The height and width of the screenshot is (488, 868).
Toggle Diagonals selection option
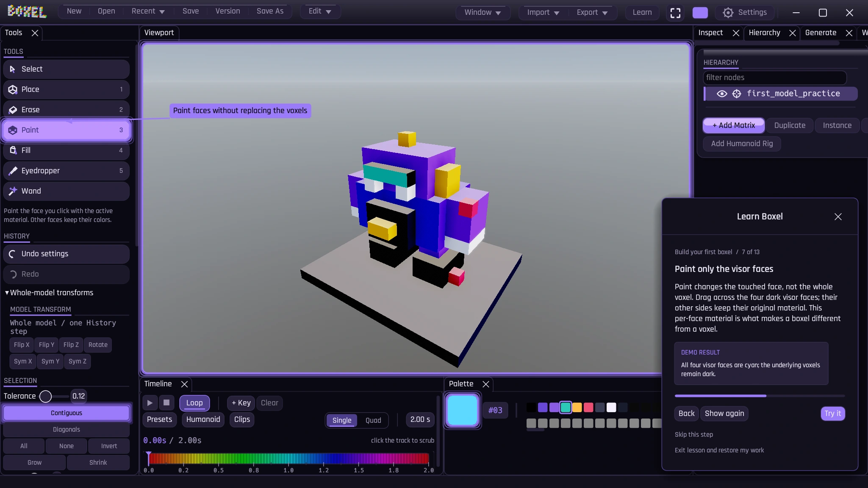[x=66, y=430]
